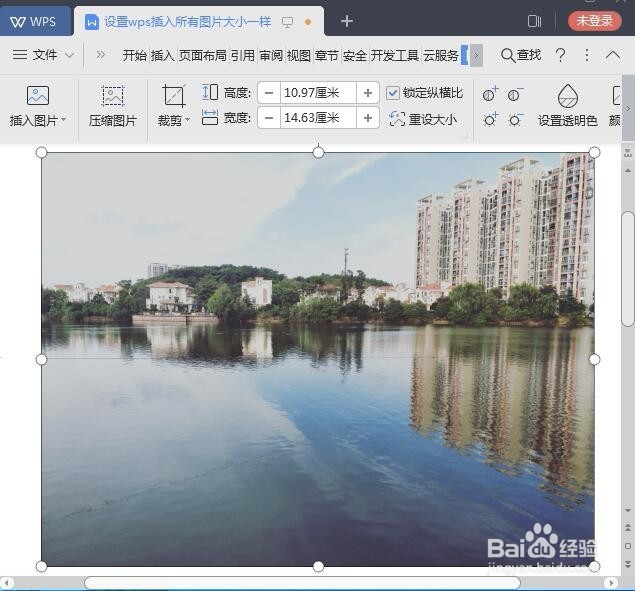Click horizontal scrollbar right arrow
Image resolution: width=635 pixels, height=591 pixels.
tap(611, 583)
